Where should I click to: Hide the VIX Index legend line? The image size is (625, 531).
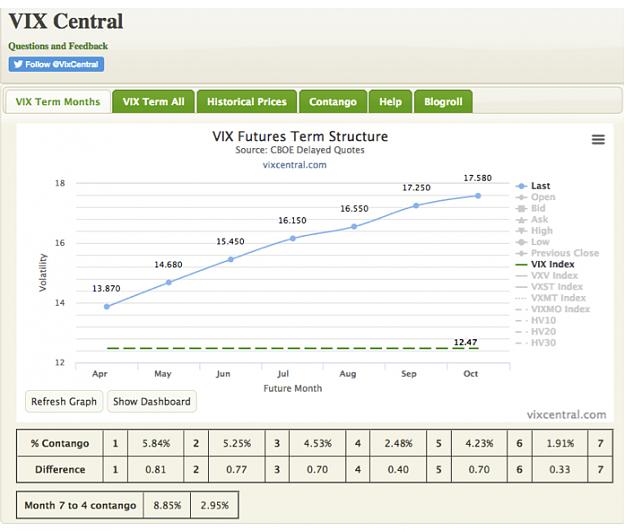coord(545,264)
